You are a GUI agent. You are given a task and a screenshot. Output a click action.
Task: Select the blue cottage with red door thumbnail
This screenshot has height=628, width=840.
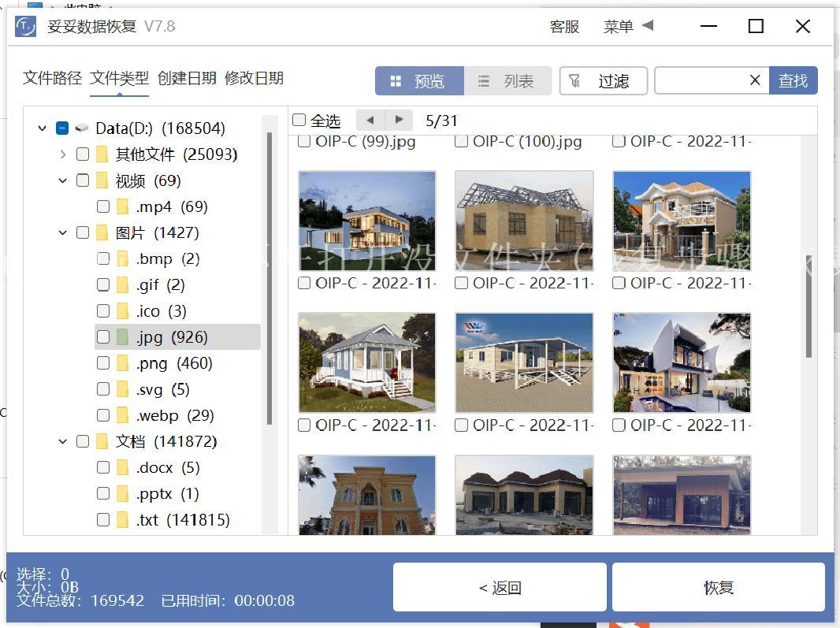coord(367,362)
